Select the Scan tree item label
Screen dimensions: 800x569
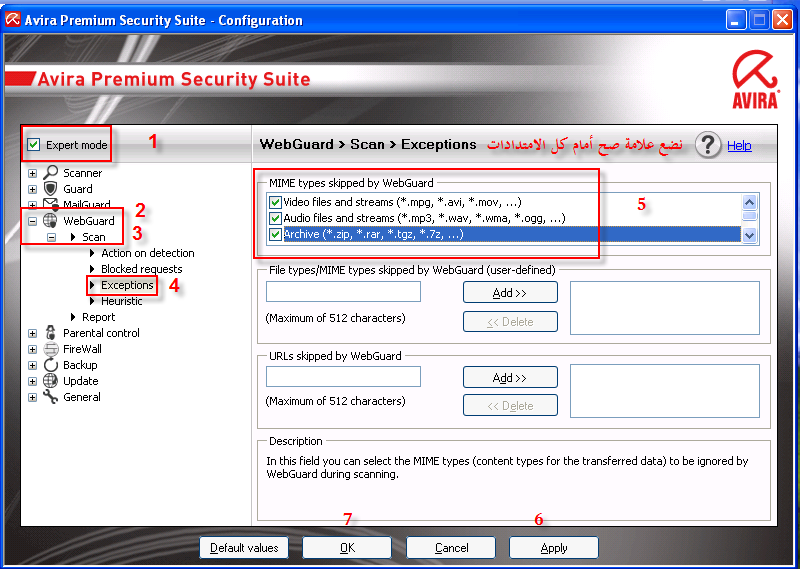(x=94, y=237)
